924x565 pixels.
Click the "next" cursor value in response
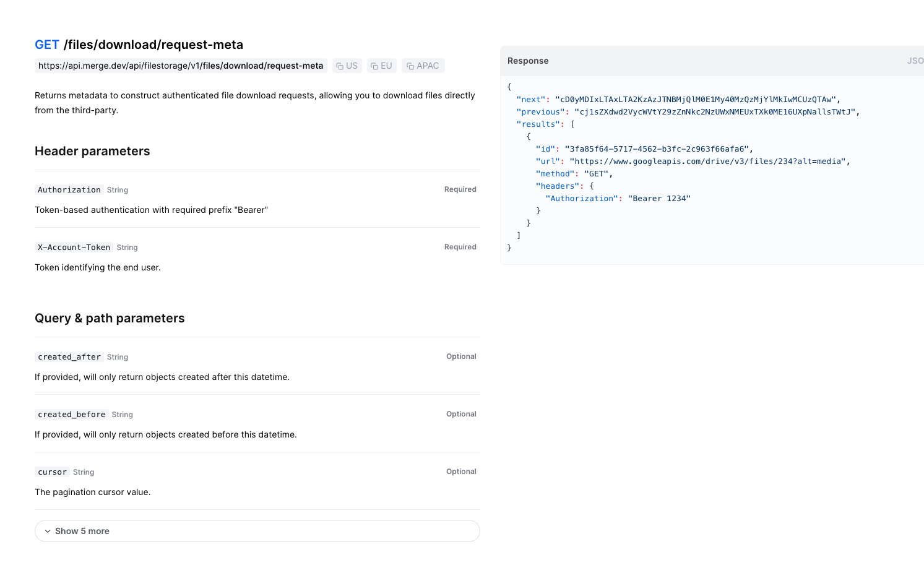[x=697, y=100]
